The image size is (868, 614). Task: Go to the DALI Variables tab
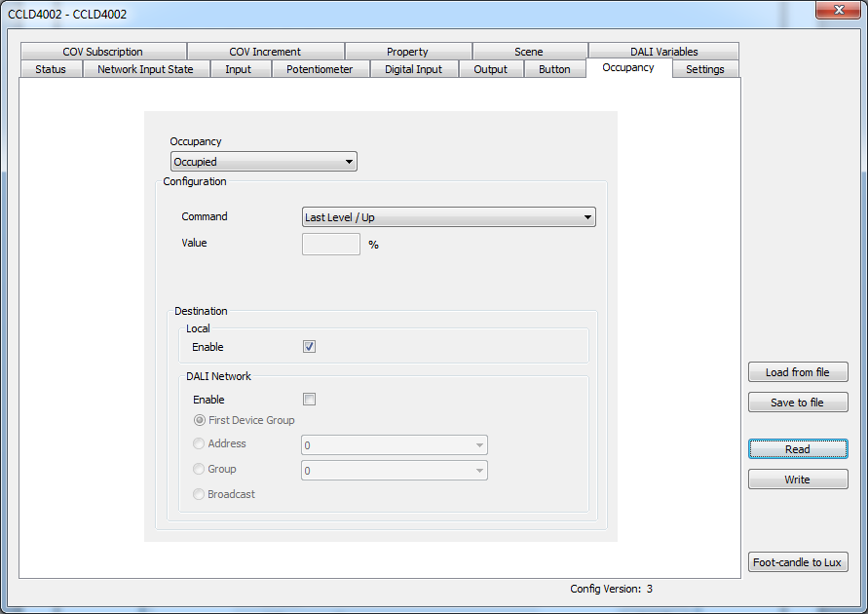tap(663, 52)
